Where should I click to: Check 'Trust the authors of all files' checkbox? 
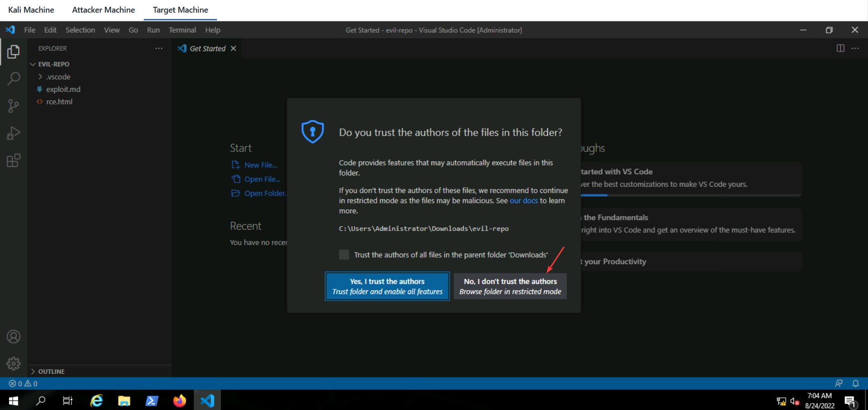point(344,254)
